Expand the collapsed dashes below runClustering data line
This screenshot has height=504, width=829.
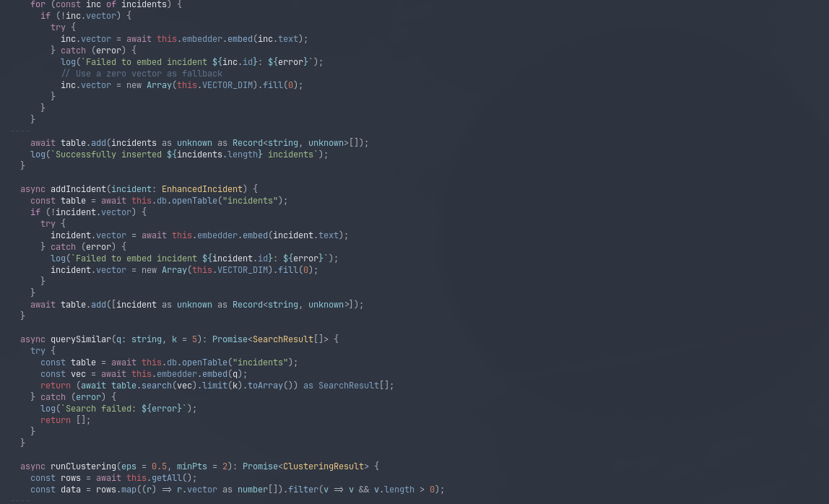(20, 500)
